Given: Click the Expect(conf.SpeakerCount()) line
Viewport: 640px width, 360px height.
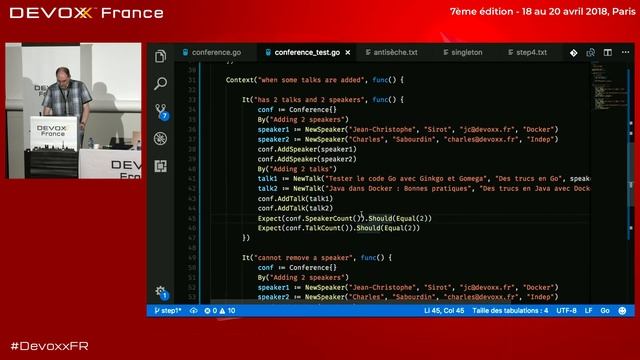Looking at the screenshot, I should coord(344,218).
